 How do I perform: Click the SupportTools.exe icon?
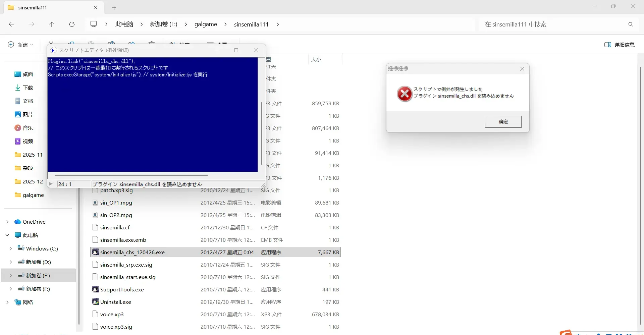point(95,289)
